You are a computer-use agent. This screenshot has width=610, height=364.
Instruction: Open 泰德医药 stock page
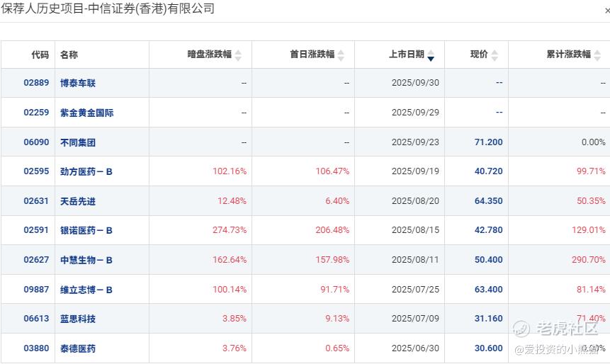coord(78,349)
